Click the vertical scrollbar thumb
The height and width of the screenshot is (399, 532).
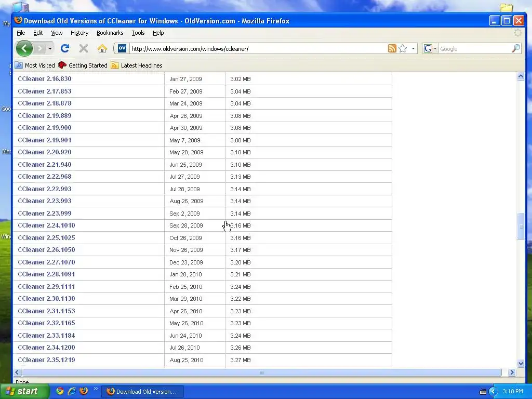[521, 227]
